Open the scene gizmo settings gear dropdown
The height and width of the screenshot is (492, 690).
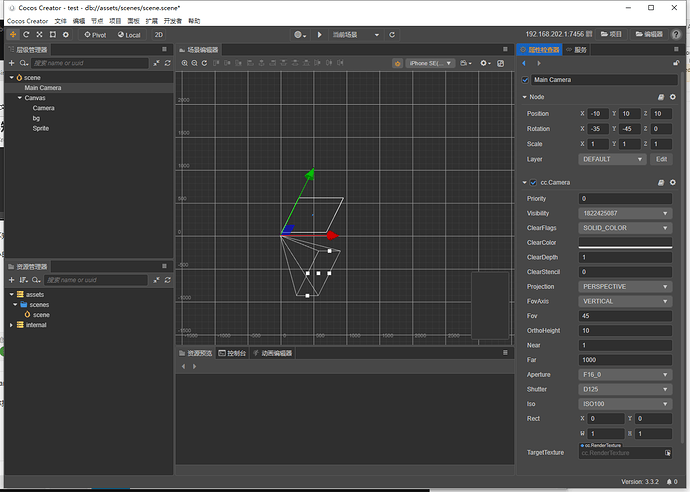coord(485,63)
